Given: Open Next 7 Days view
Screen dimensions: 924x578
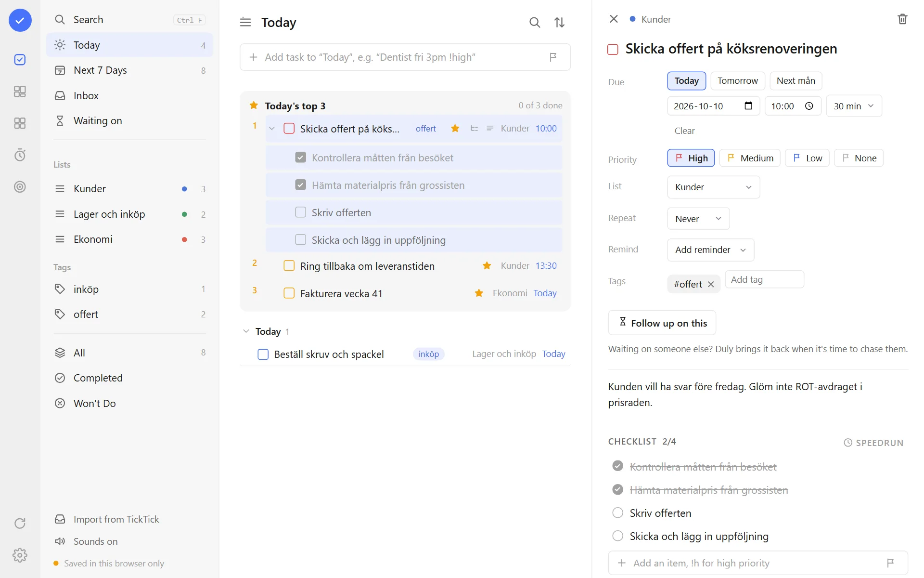Looking at the screenshot, I should (x=129, y=70).
